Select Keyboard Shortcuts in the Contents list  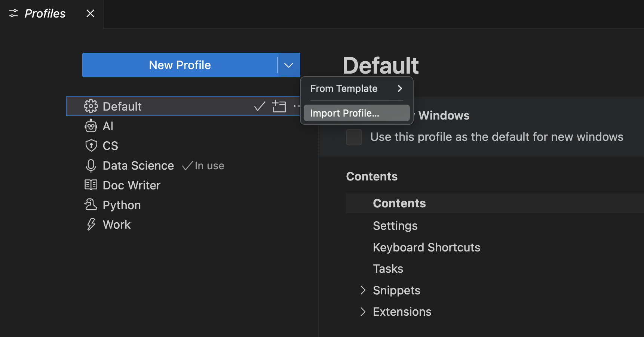426,247
